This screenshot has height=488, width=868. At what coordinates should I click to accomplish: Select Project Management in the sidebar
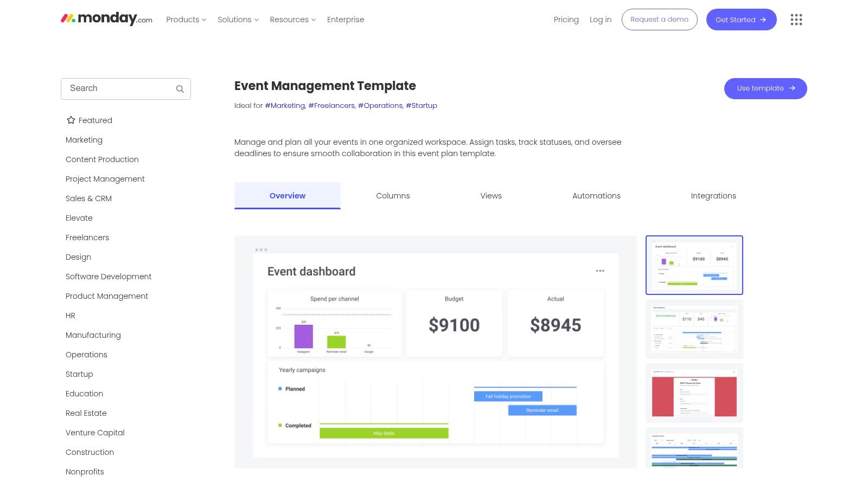click(x=105, y=178)
